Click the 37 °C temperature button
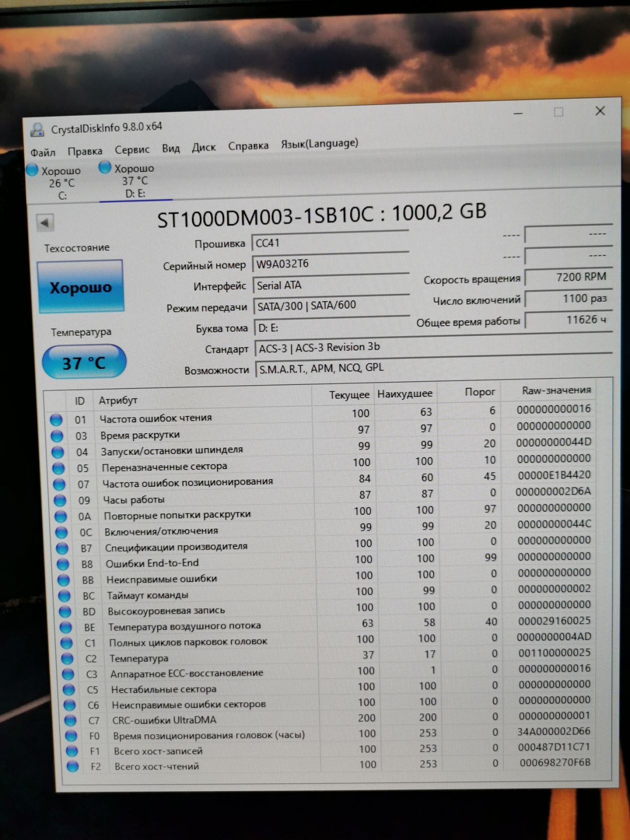This screenshot has height=840, width=630. click(x=84, y=362)
